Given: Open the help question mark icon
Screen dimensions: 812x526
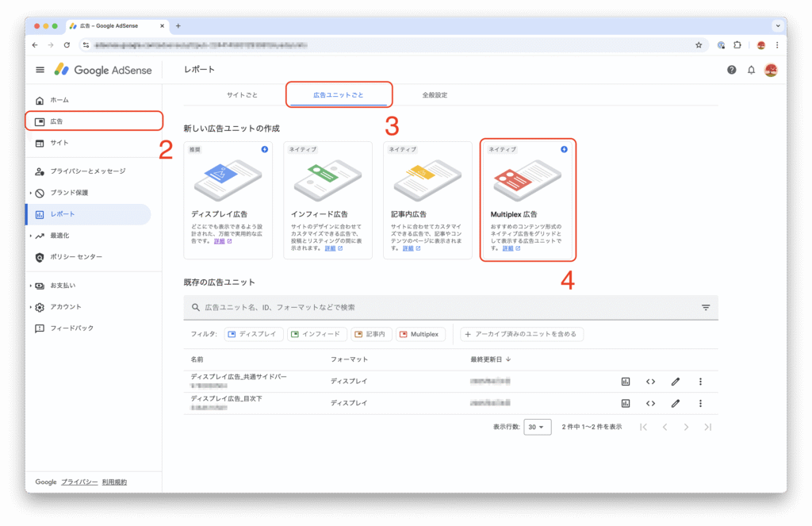Looking at the screenshot, I should pyautogui.click(x=731, y=70).
